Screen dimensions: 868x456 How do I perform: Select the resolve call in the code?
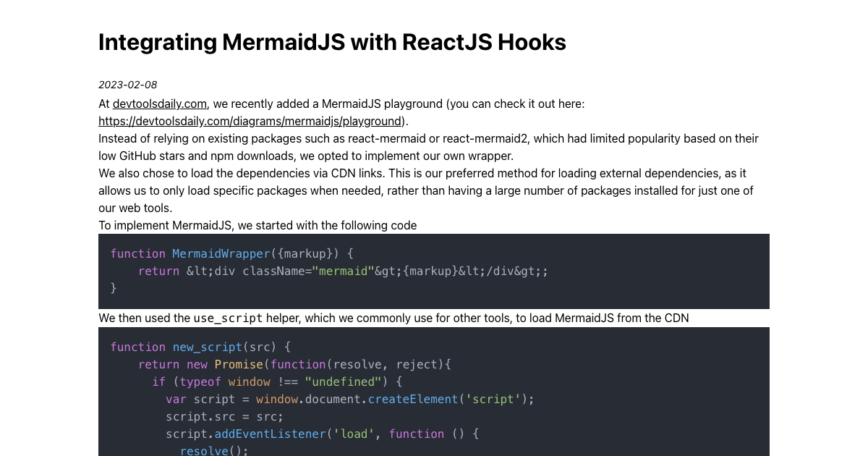204,450
